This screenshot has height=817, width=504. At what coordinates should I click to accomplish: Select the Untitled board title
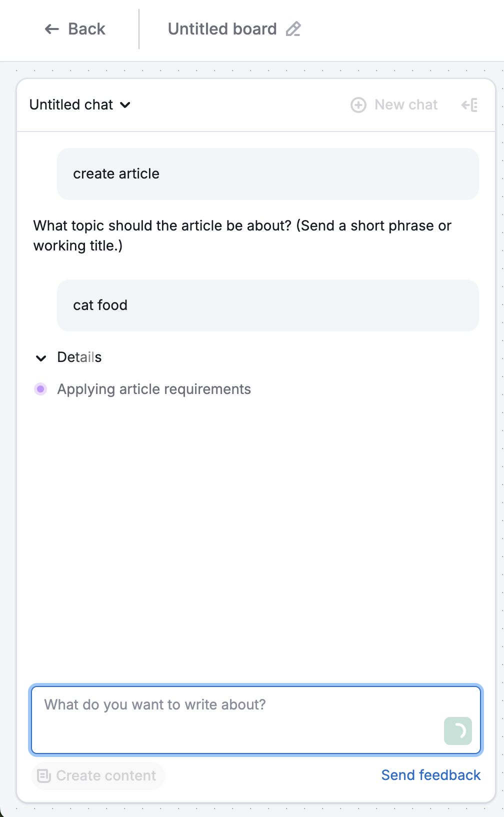[222, 29]
